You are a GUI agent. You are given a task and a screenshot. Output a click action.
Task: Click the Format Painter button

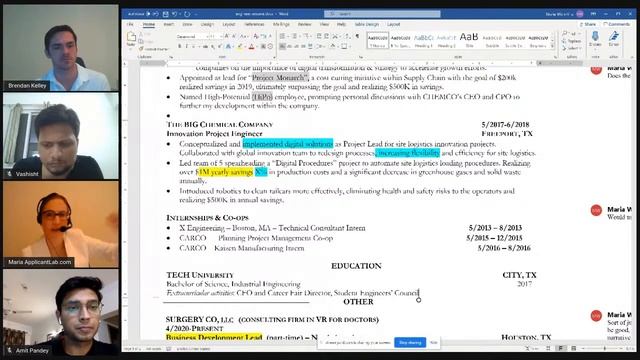[153, 49]
